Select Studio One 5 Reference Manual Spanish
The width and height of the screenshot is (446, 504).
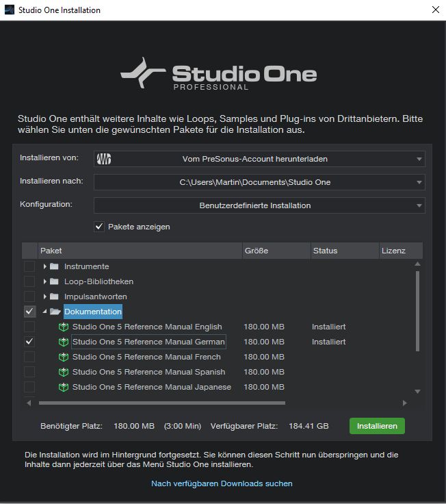(148, 372)
